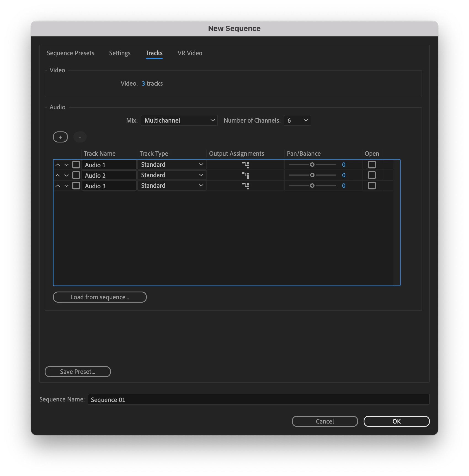The image size is (469, 476).
Task: Click the Pan/Balance column header
Action: 304,154
